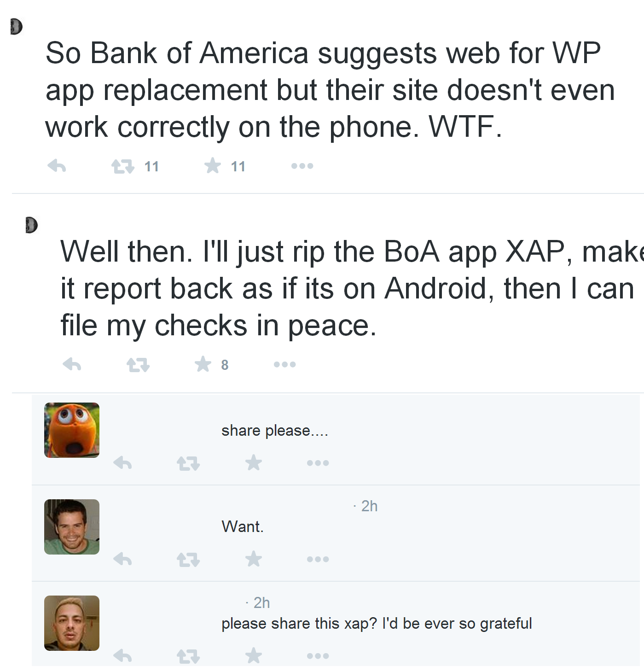Open more options on Bank of America tweet
Screen dimensions: 644x672
[302, 166]
